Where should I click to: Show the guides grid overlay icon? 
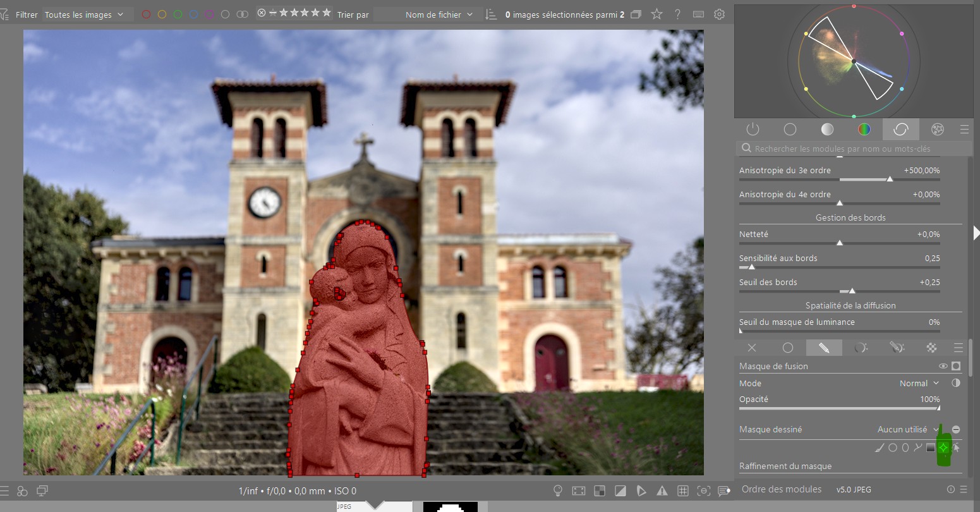(x=683, y=491)
